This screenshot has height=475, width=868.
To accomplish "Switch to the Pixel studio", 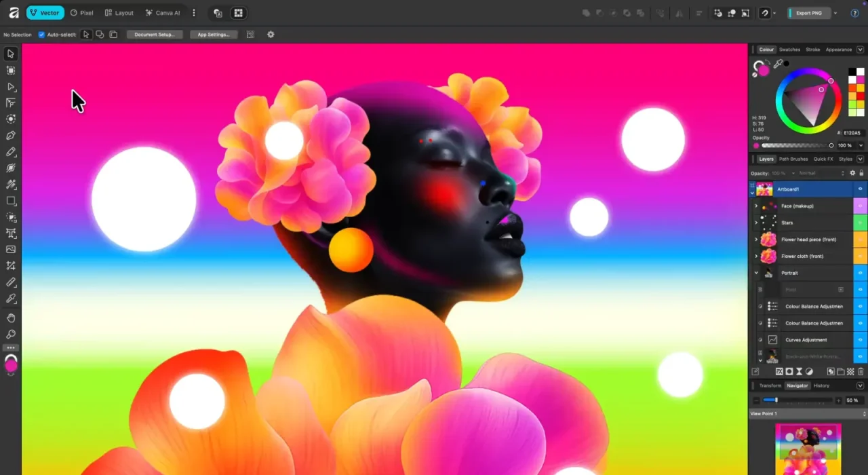I will tap(81, 13).
